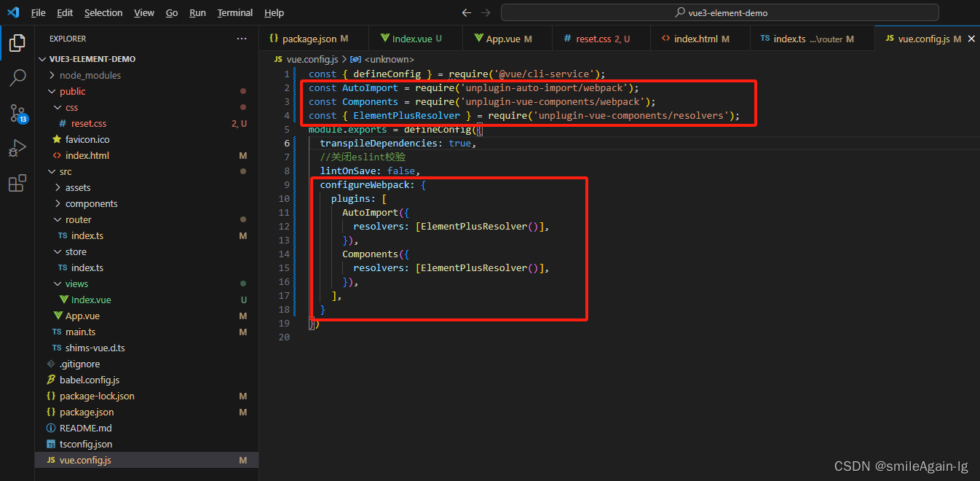980x481 pixels.
Task: Open the Run and Debug view
Action: (x=17, y=149)
